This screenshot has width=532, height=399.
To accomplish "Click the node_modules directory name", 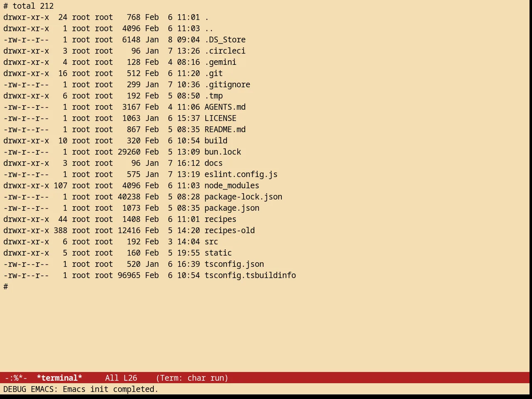I will 232,185.
